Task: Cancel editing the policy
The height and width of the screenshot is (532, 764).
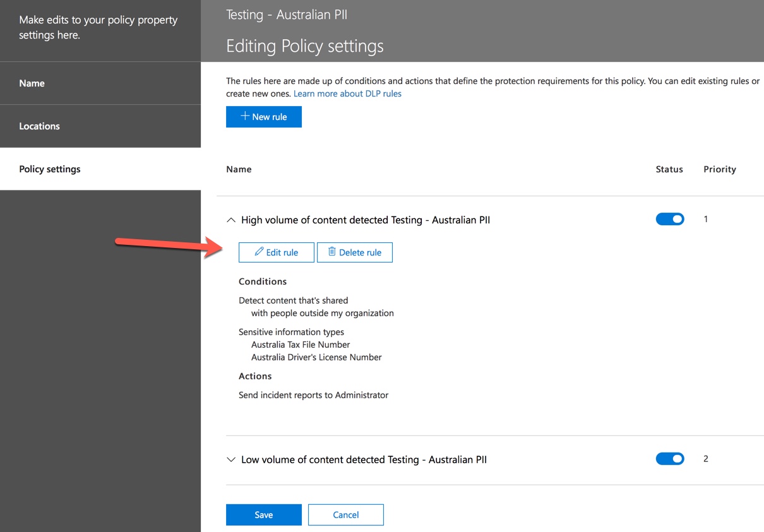Action: pyautogui.click(x=345, y=514)
